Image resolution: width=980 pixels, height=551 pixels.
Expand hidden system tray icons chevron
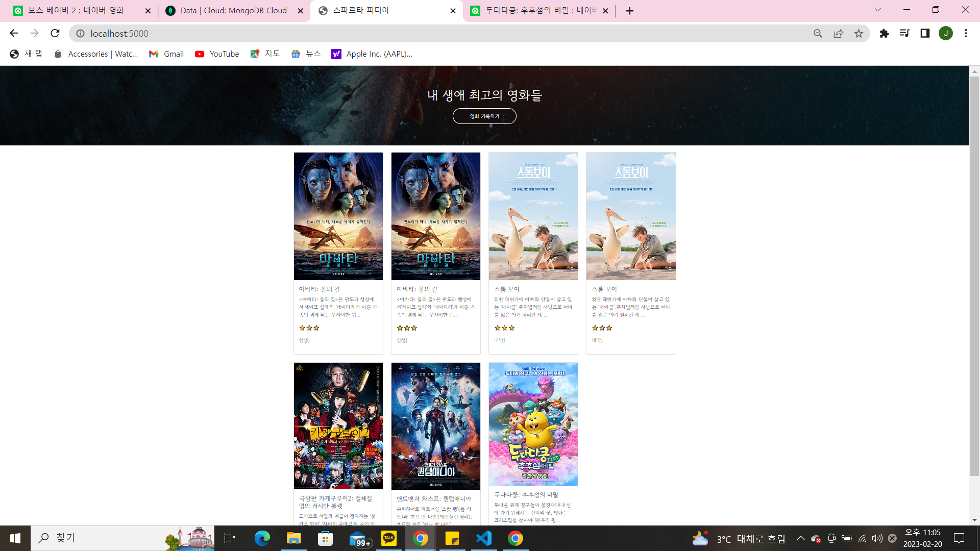tap(801, 538)
